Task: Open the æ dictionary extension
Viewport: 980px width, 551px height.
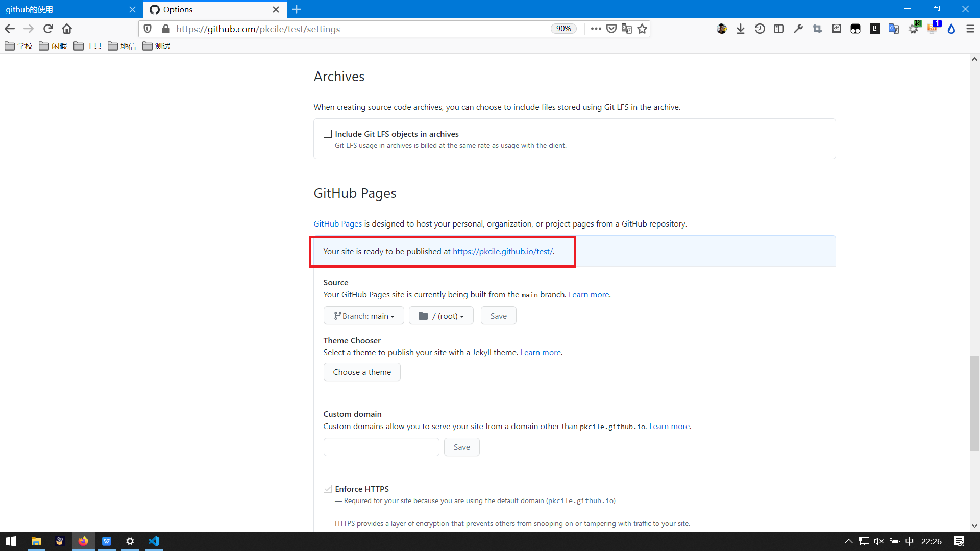Action: [x=837, y=29]
